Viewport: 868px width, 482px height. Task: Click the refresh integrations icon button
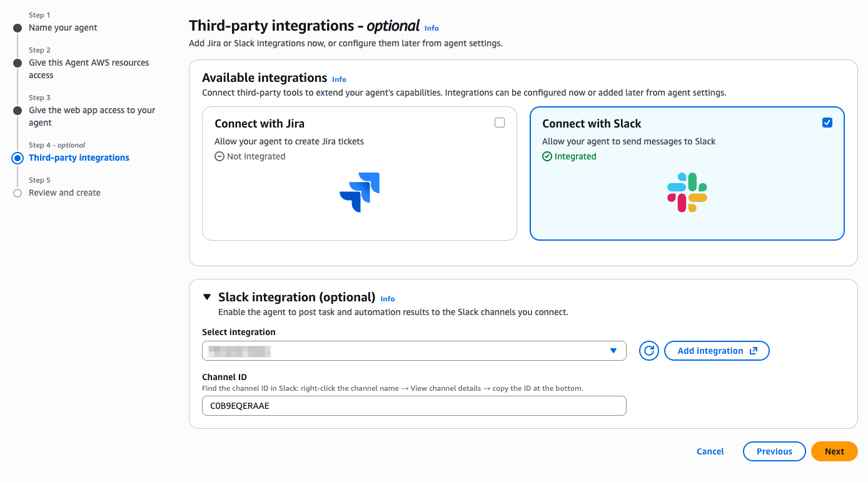pyautogui.click(x=649, y=351)
